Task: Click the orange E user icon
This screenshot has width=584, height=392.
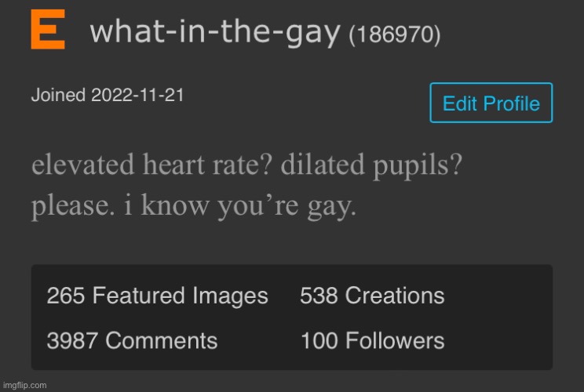Action: 48,29
